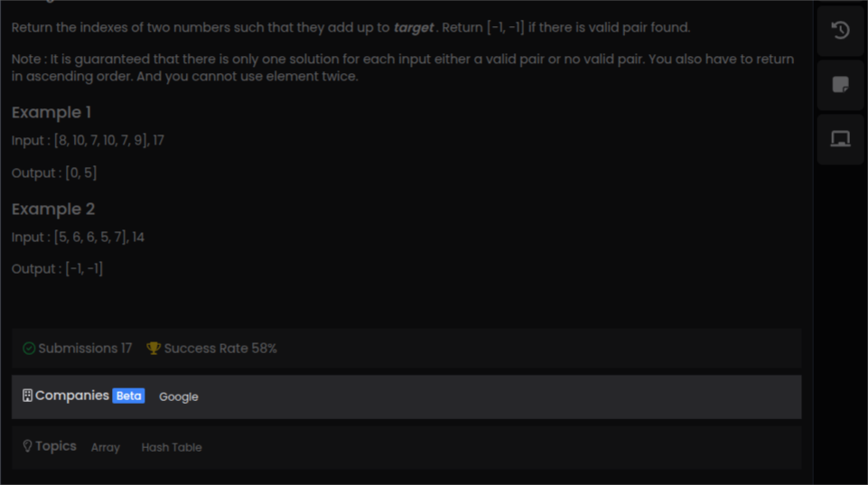Click the Example 2 heading
The image size is (868, 485).
53,210
